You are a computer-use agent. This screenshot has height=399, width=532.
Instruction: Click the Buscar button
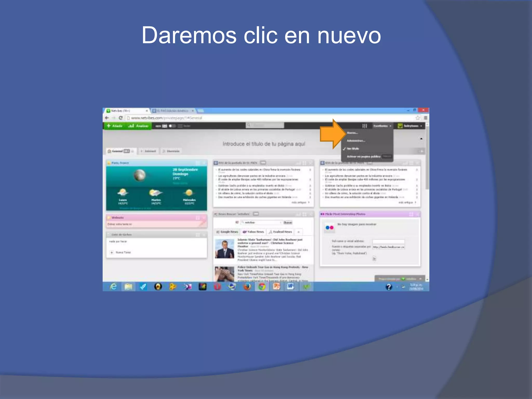(x=288, y=223)
